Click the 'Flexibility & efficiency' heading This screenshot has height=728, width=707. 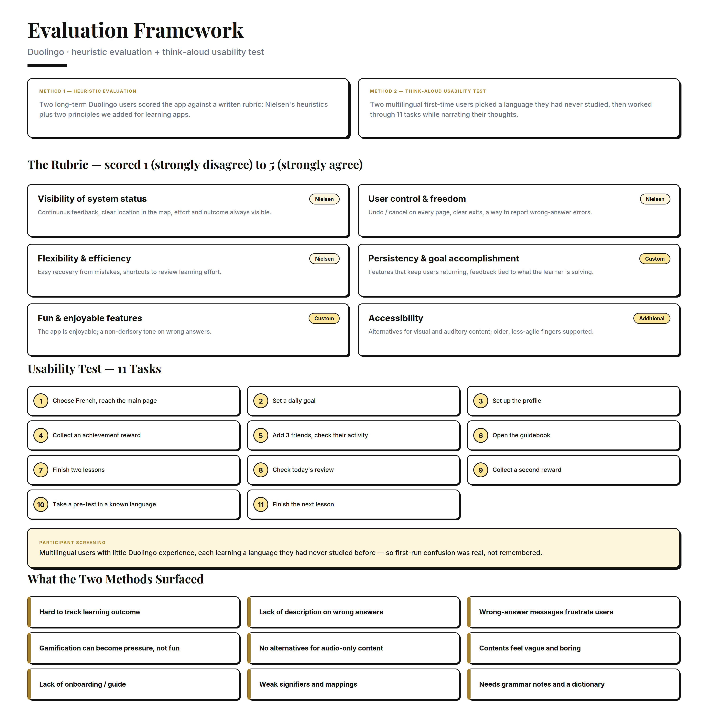click(84, 259)
